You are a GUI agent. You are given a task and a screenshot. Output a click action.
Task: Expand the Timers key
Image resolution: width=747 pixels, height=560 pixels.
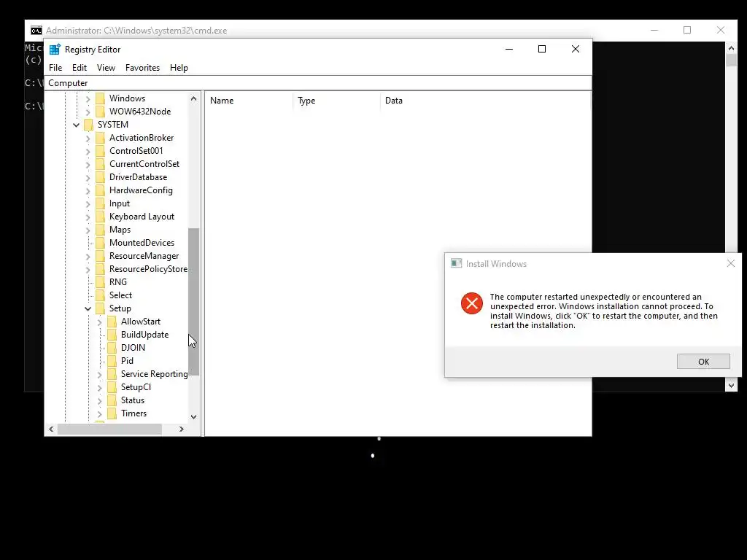pyautogui.click(x=99, y=414)
